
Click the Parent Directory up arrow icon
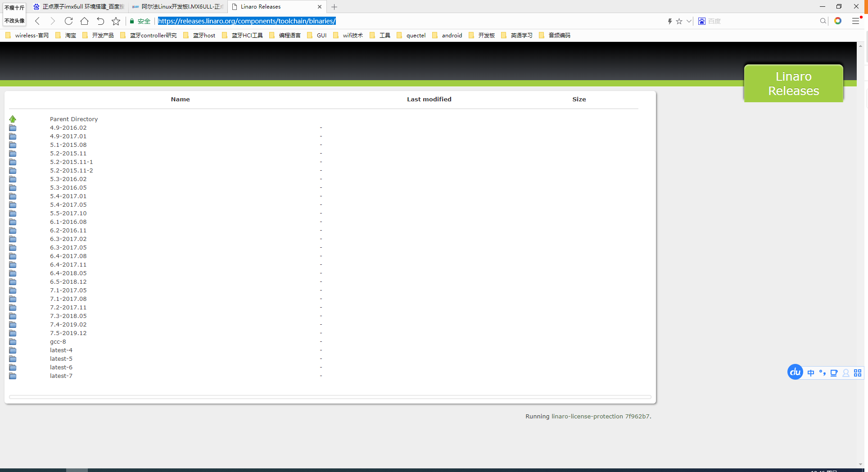click(x=13, y=119)
